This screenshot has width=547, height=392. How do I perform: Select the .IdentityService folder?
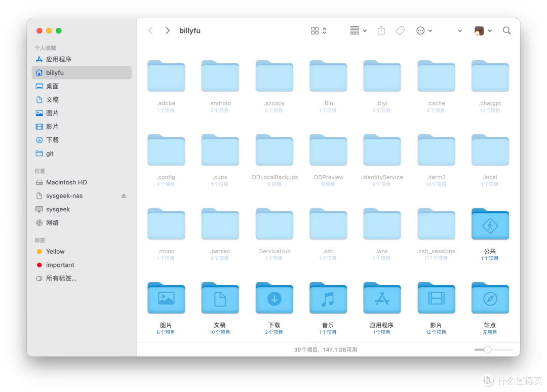pos(382,150)
